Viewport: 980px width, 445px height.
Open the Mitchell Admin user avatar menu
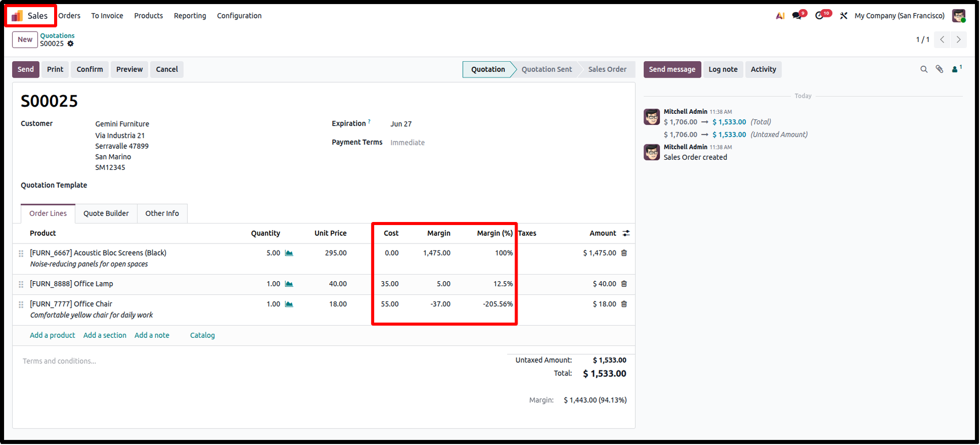click(x=959, y=16)
